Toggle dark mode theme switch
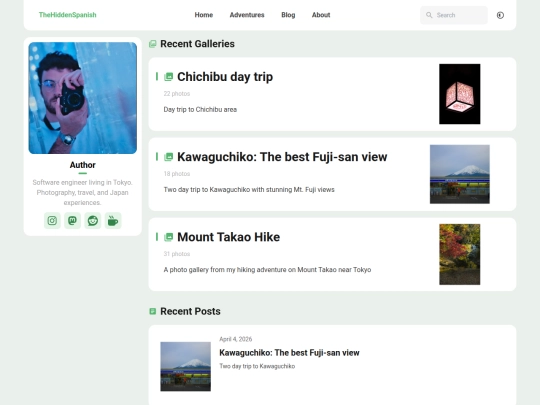The height and width of the screenshot is (405, 540). click(500, 15)
